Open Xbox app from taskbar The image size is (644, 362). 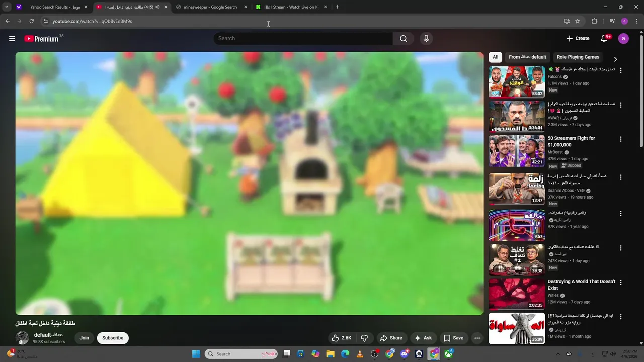tap(449, 354)
